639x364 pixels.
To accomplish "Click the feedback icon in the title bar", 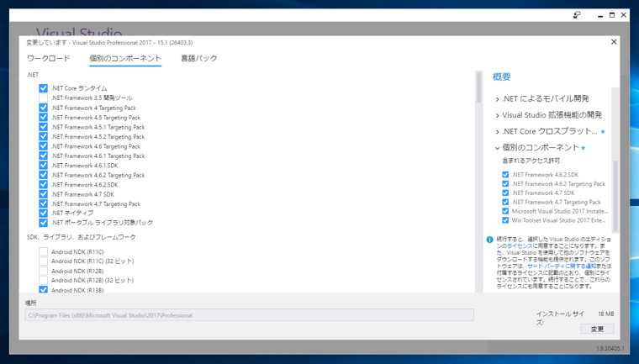I will click(577, 15).
